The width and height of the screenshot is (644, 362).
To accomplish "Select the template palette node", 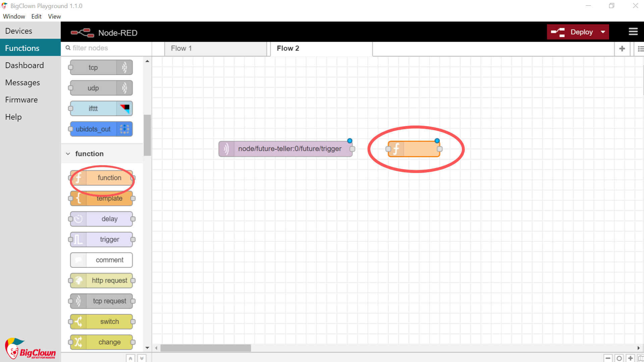I will [101, 198].
